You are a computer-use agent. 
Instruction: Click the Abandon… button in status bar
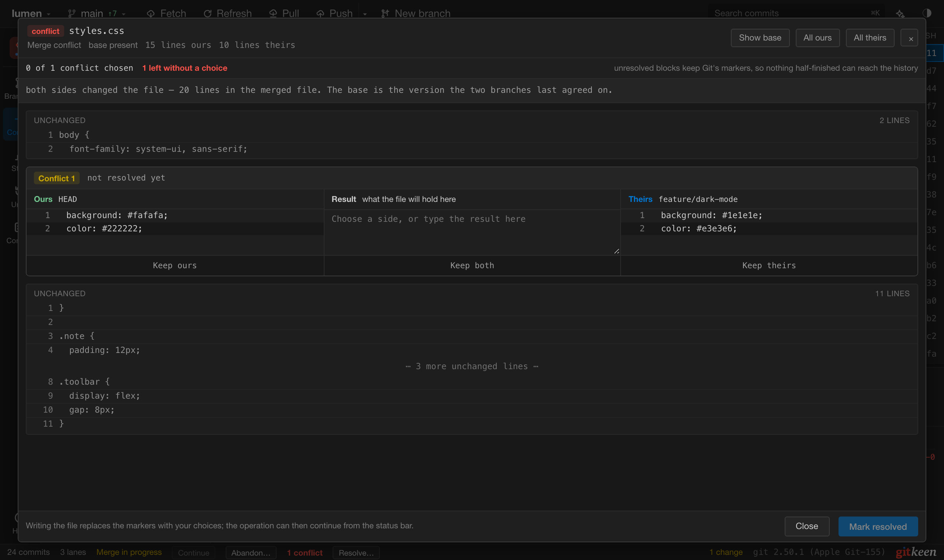coord(251,553)
